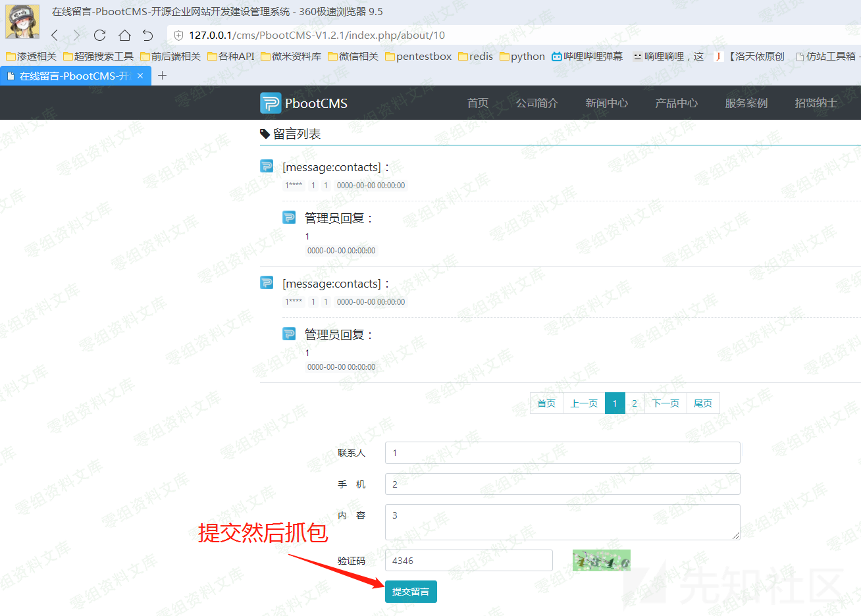Reload the page with refresh icon
Image resolution: width=861 pixels, height=616 pixels.
(x=100, y=36)
